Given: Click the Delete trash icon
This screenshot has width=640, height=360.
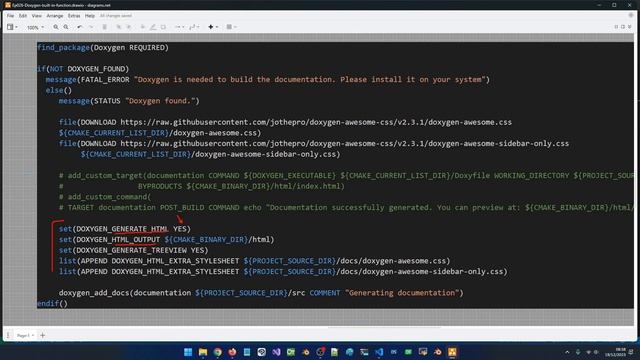Looking at the screenshot, I should [x=104, y=27].
